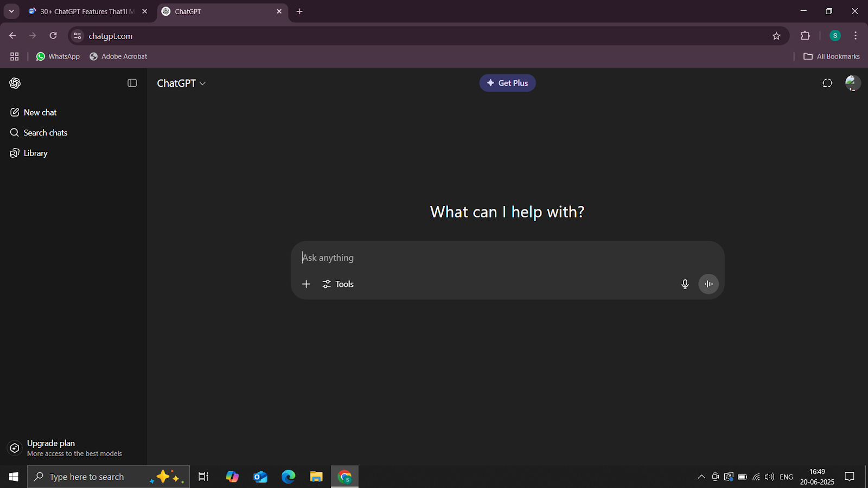Image resolution: width=868 pixels, height=488 pixels.
Task: Start voice mode with the waveform icon
Action: (x=709, y=284)
